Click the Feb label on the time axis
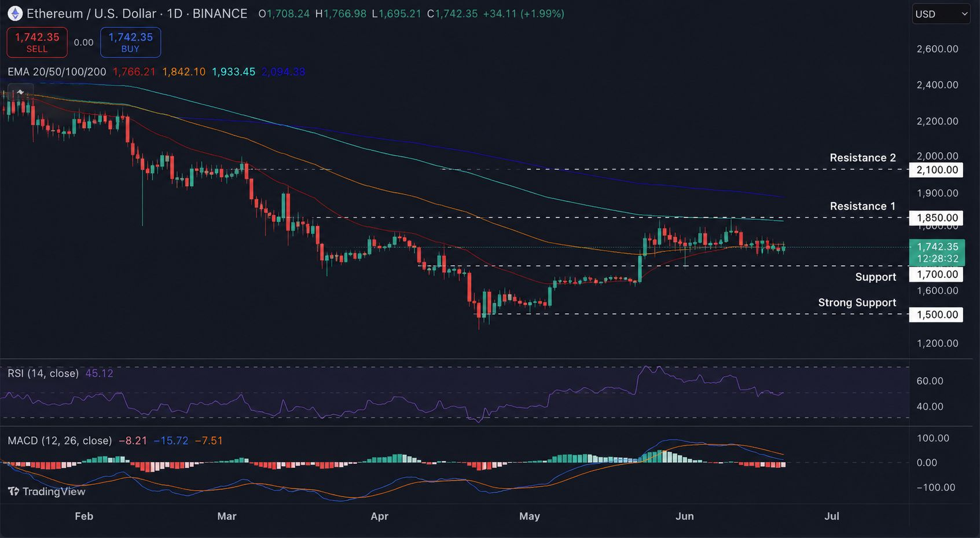 84,516
